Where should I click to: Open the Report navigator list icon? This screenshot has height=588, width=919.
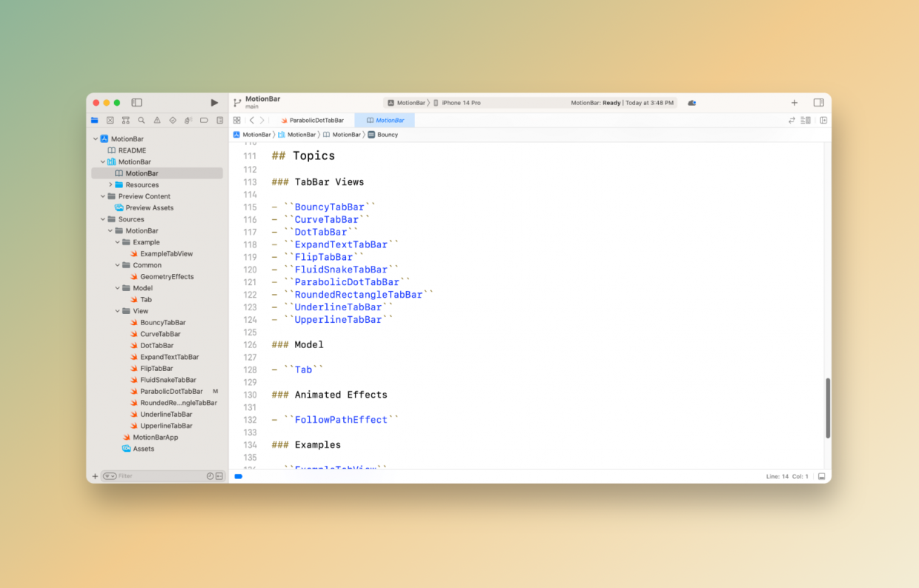tap(219, 120)
